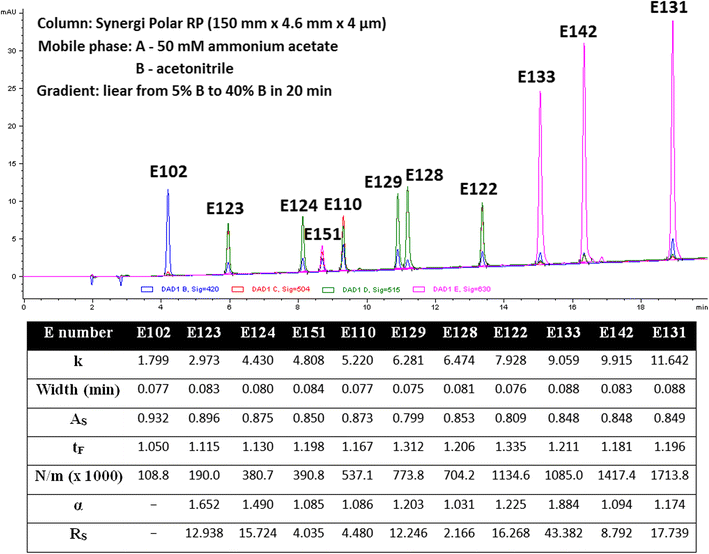Click the 'As' row label
Viewport: 709px width, 554px height.
78,419
